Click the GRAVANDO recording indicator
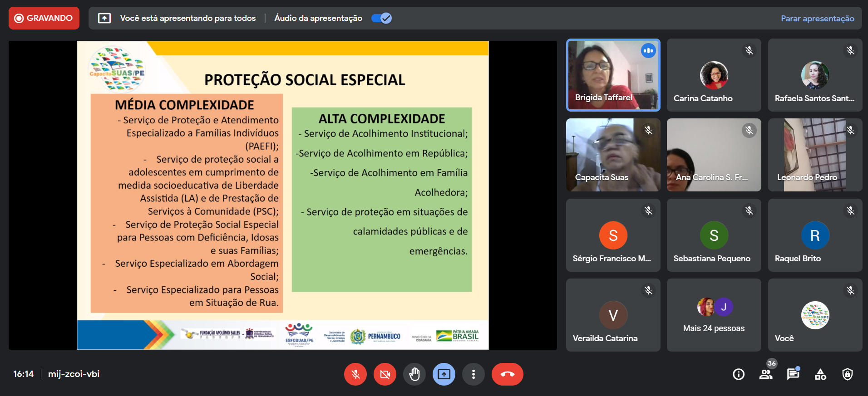 (x=44, y=18)
